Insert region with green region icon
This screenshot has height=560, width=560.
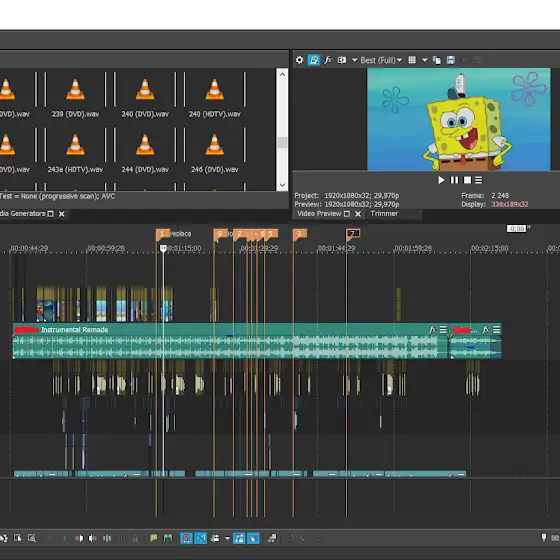click(x=168, y=538)
